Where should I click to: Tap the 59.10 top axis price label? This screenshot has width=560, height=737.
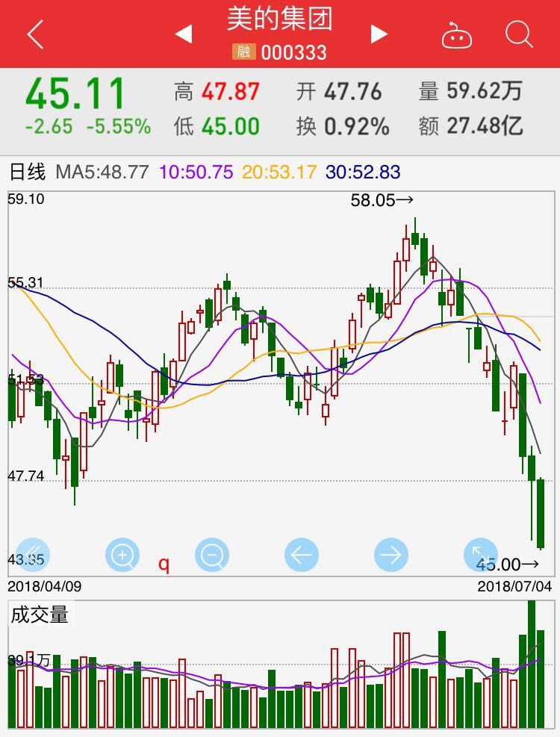coord(26,199)
